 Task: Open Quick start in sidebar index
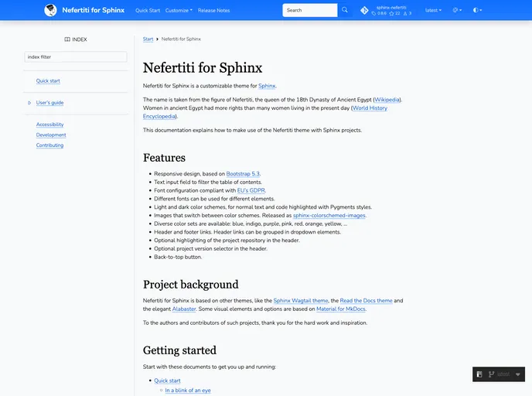tap(48, 80)
